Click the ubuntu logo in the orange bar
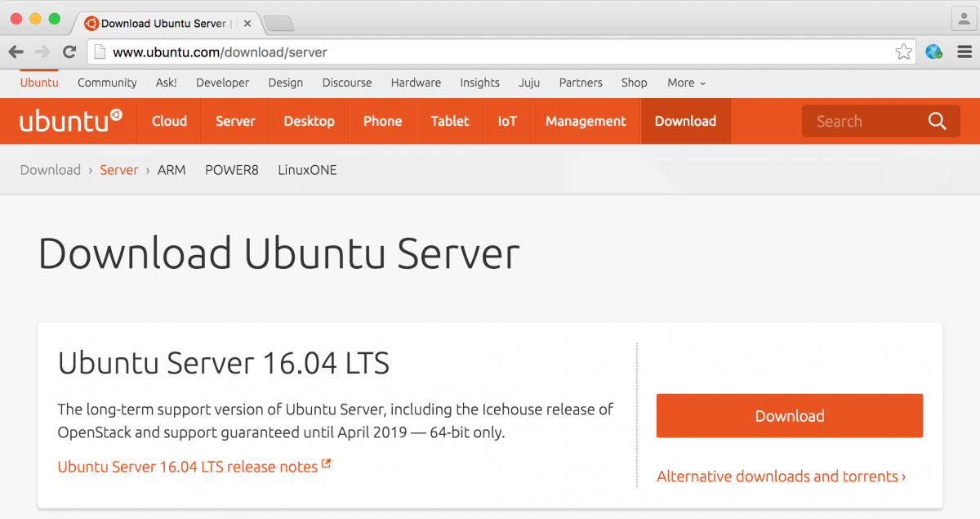Screen dimensions: 980x519 (70, 120)
